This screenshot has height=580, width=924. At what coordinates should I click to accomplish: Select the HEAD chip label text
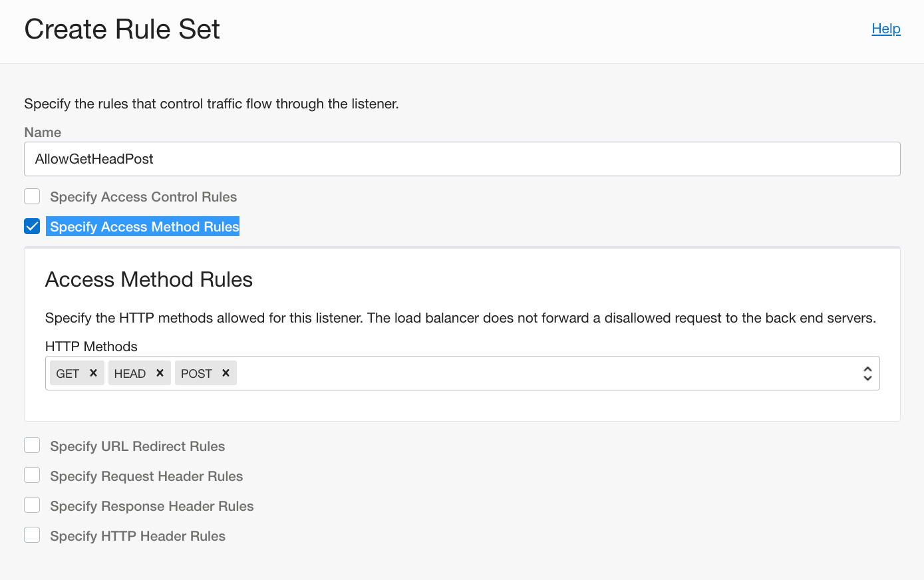[130, 374]
